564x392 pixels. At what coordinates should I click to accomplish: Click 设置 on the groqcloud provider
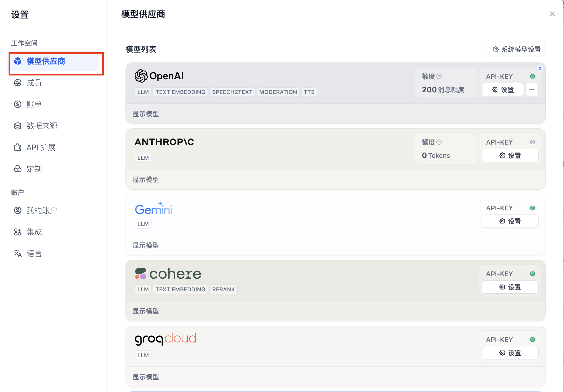[x=510, y=353]
